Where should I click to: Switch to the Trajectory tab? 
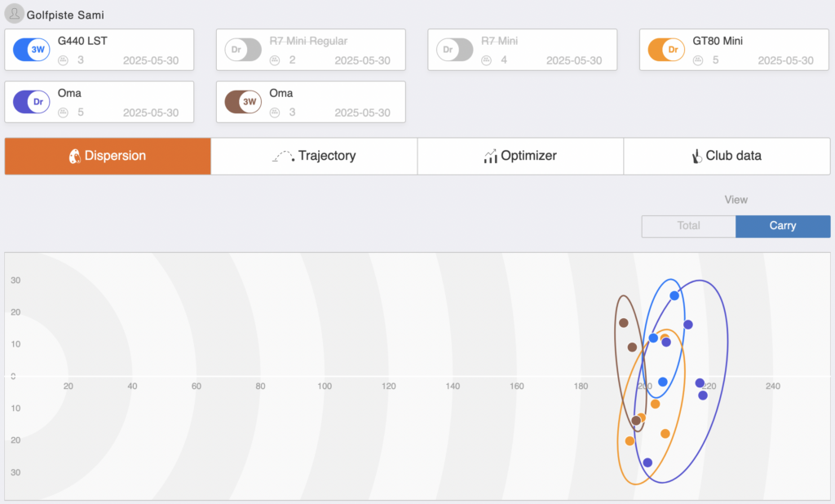click(314, 156)
